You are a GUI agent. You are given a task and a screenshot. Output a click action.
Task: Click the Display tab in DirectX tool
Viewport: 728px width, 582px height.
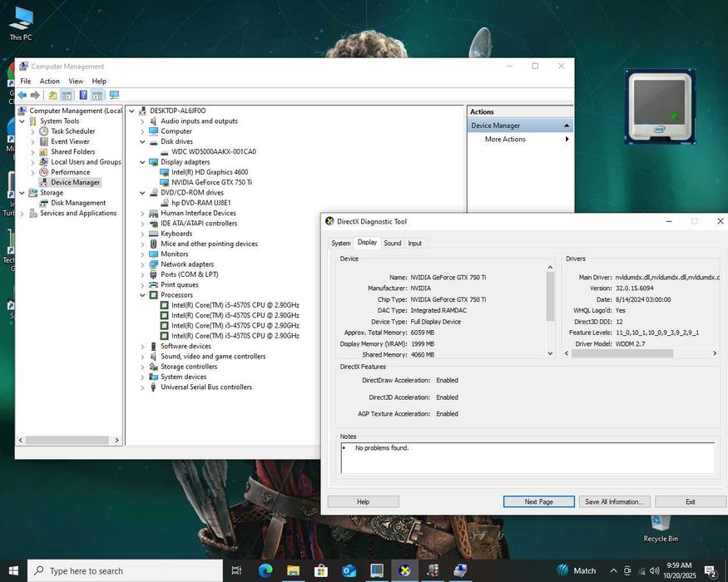coord(367,242)
